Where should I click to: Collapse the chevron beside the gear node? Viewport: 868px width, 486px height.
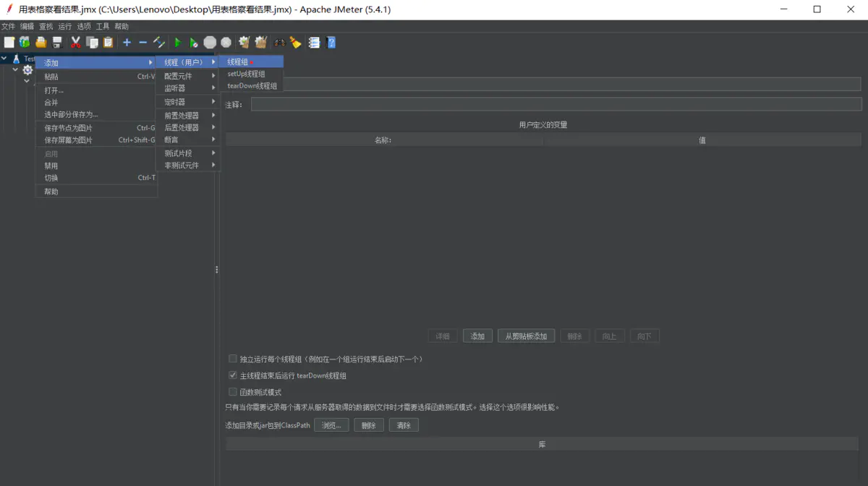[16, 70]
